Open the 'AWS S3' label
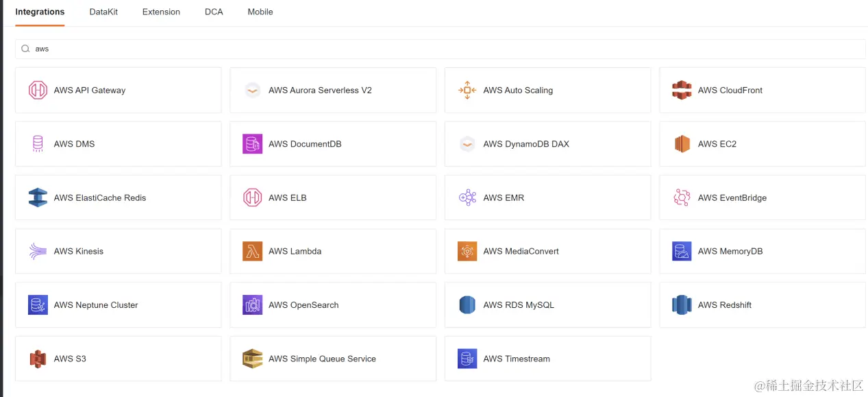 70,359
